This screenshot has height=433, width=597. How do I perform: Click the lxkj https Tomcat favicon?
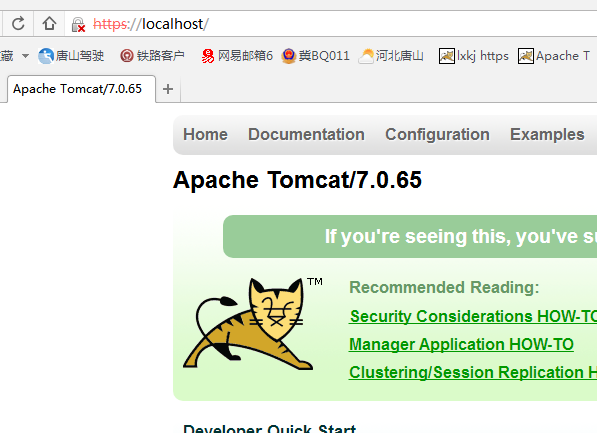(447, 56)
